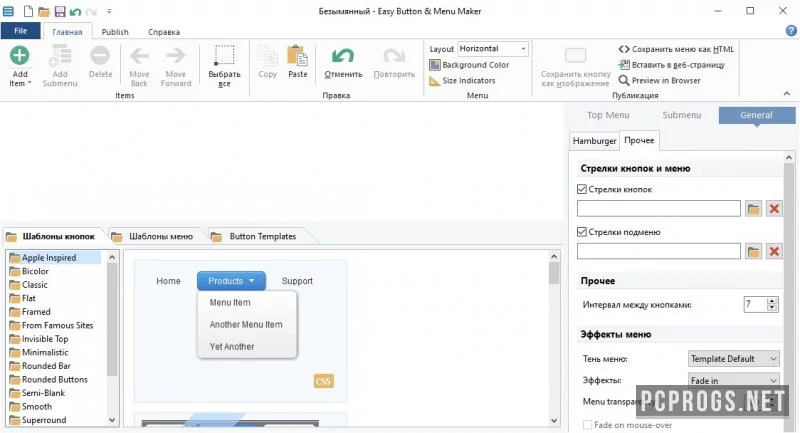Click Another Menu Item in preview
The width and height of the screenshot is (800, 433).
(246, 324)
